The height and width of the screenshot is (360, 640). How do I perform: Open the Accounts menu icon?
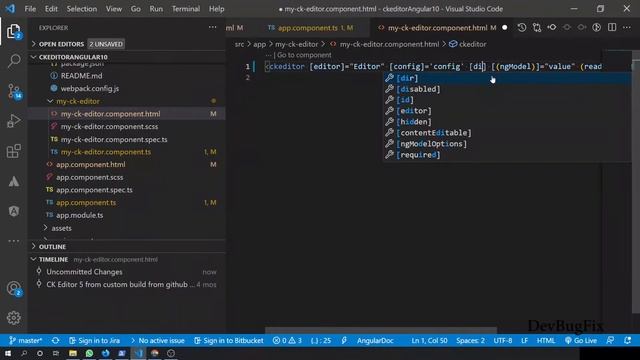click(x=14, y=289)
